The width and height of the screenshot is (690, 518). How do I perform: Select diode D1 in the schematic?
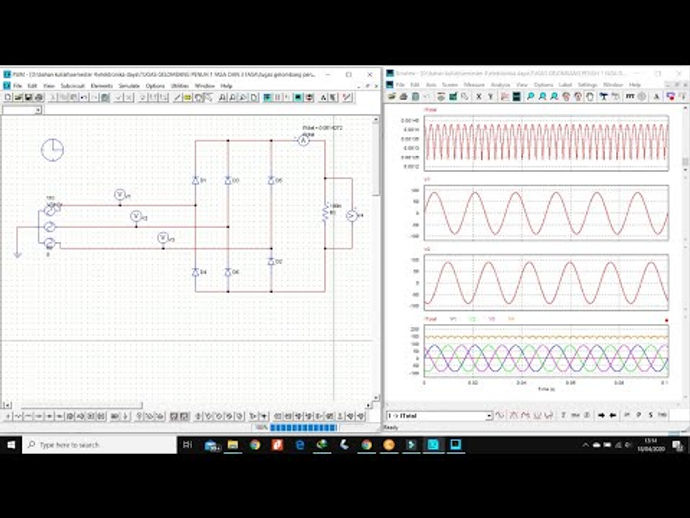click(195, 180)
